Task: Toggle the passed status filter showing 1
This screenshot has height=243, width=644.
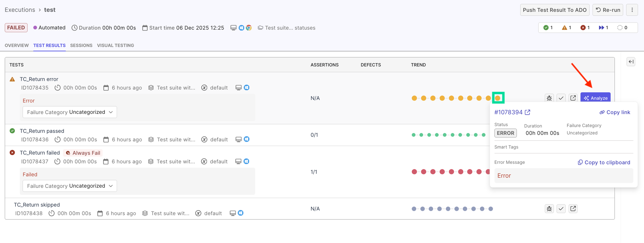Action: pyautogui.click(x=548, y=28)
